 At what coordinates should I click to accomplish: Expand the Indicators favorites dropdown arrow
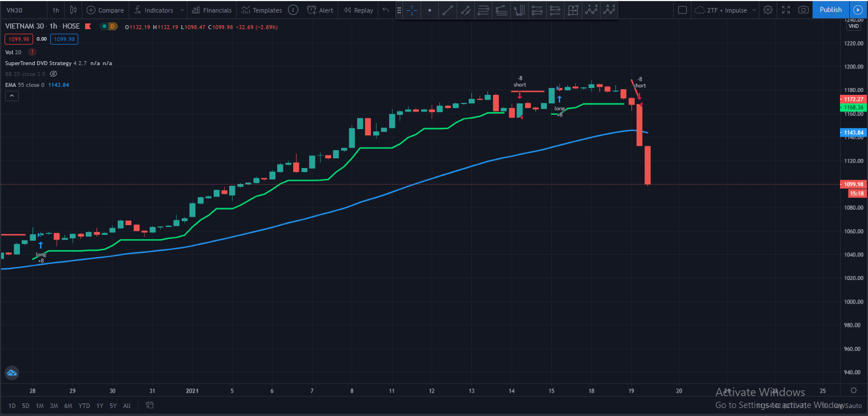[182, 10]
